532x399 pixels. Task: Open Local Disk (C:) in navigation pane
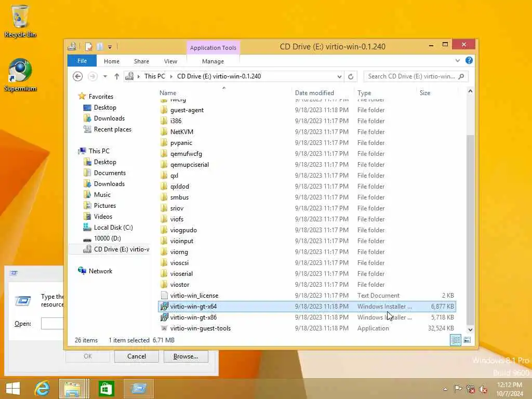pyautogui.click(x=113, y=228)
